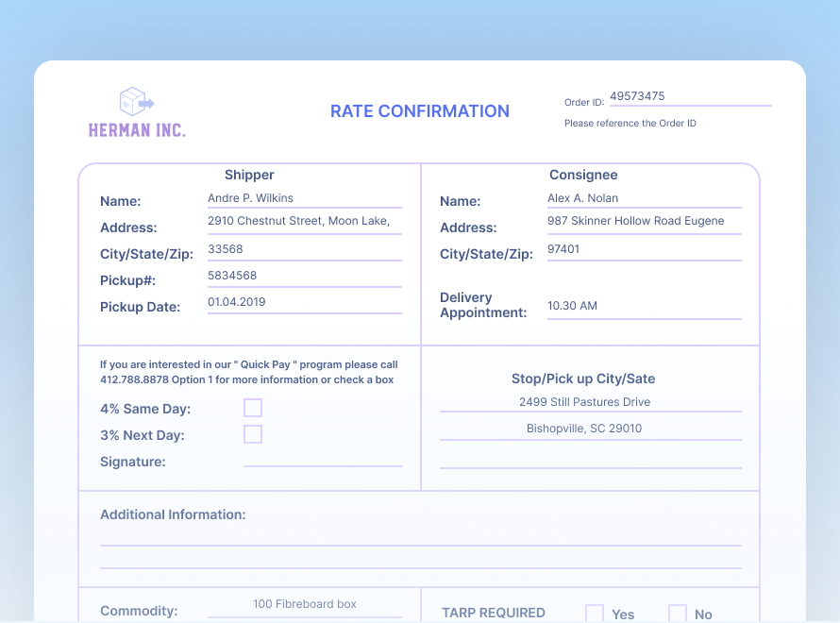Click Consignee City/State/Zip field with 97401

(x=644, y=249)
